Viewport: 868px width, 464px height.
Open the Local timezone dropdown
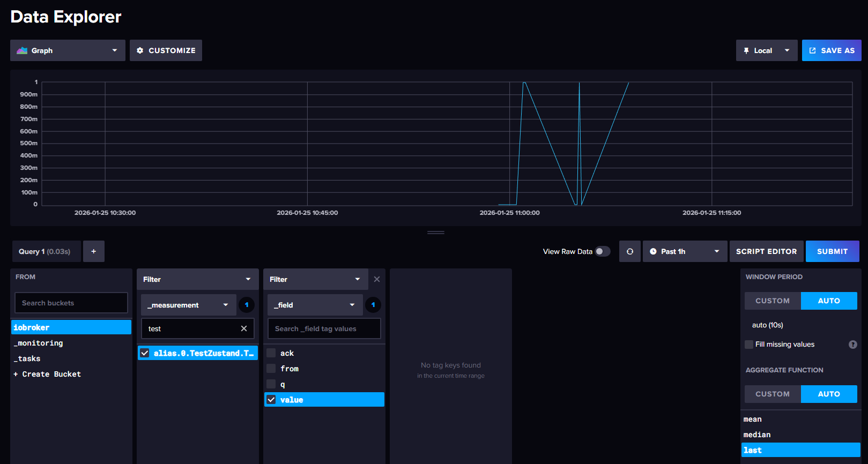coord(767,50)
